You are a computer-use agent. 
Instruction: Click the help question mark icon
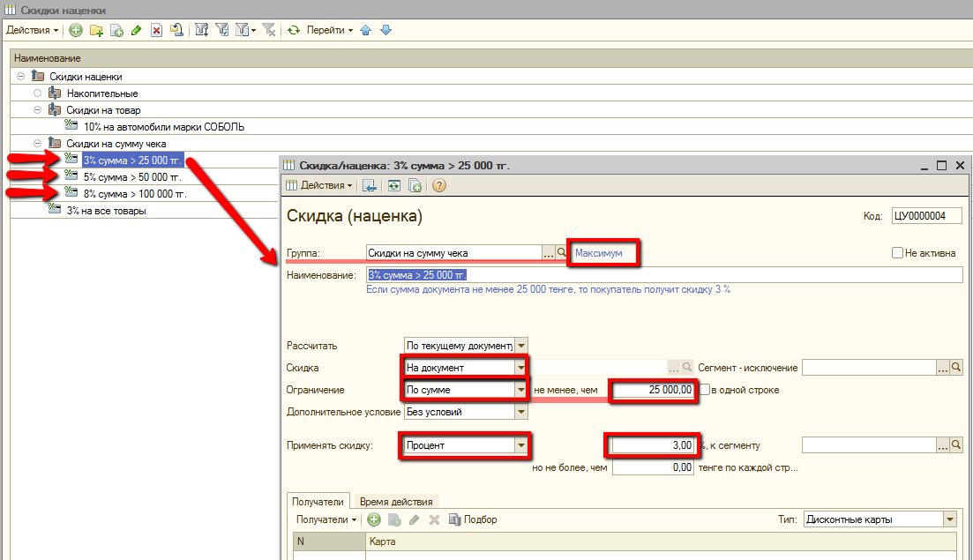pos(438,185)
